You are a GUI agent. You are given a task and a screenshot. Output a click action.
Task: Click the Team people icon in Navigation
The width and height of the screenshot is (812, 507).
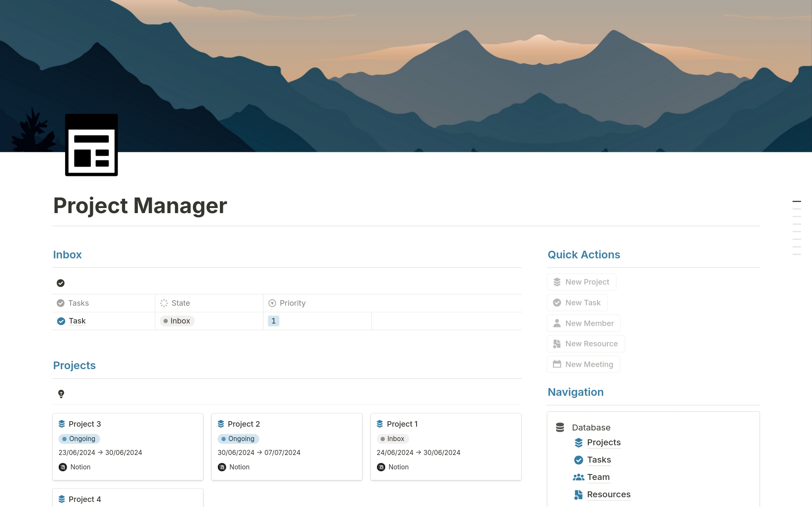(578, 477)
